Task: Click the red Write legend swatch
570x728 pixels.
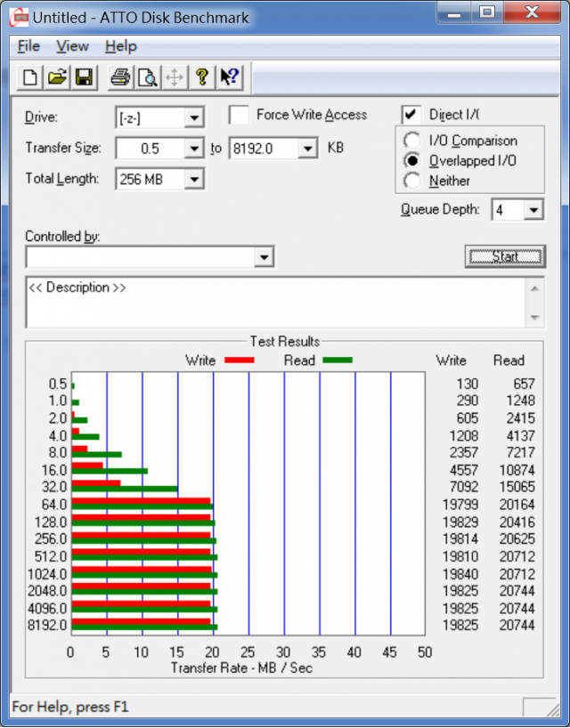Action: pyautogui.click(x=240, y=360)
